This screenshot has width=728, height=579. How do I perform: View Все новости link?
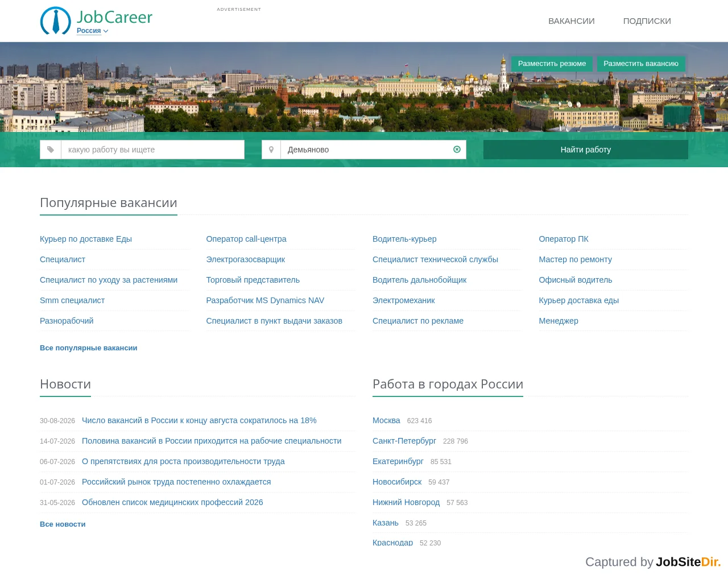[x=63, y=524]
